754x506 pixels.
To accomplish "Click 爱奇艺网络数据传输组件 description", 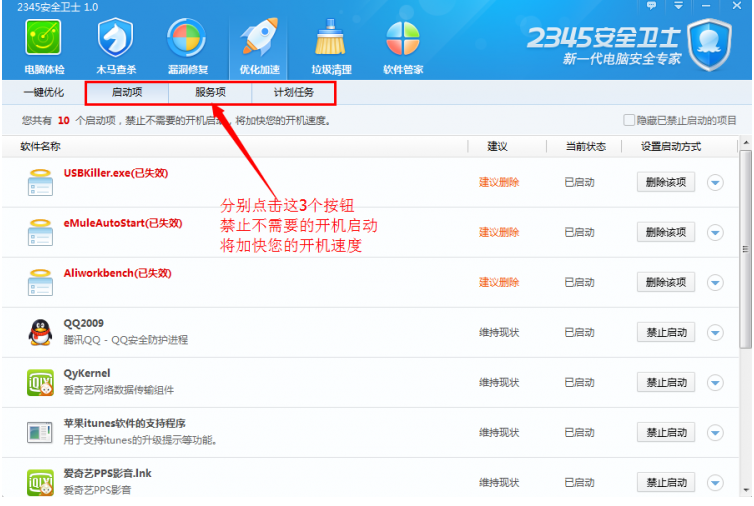I will click(x=119, y=390).
